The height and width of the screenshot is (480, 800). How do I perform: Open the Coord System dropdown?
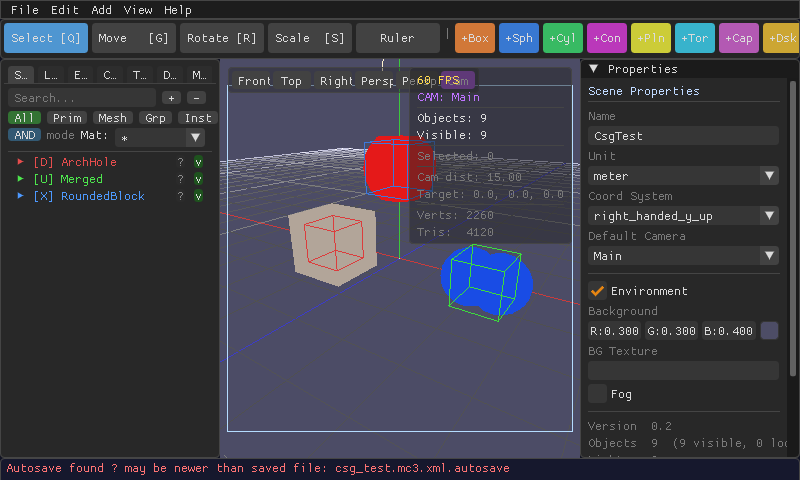[x=683, y=216]
